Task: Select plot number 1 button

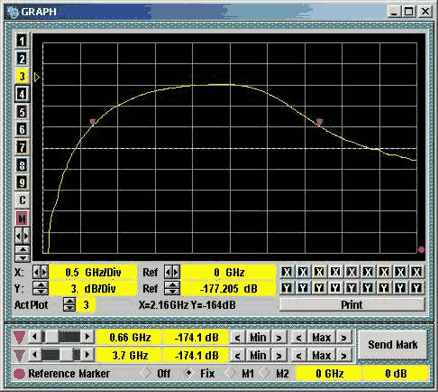Action: pos(22,41)
